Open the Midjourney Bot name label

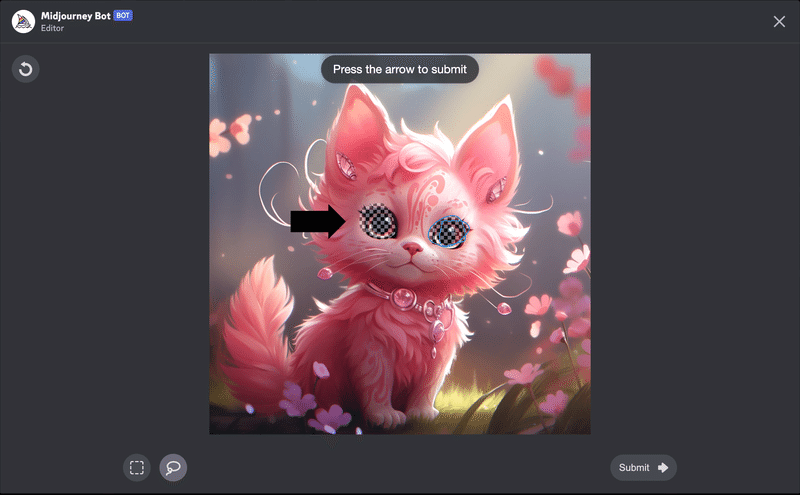(76, 16)
